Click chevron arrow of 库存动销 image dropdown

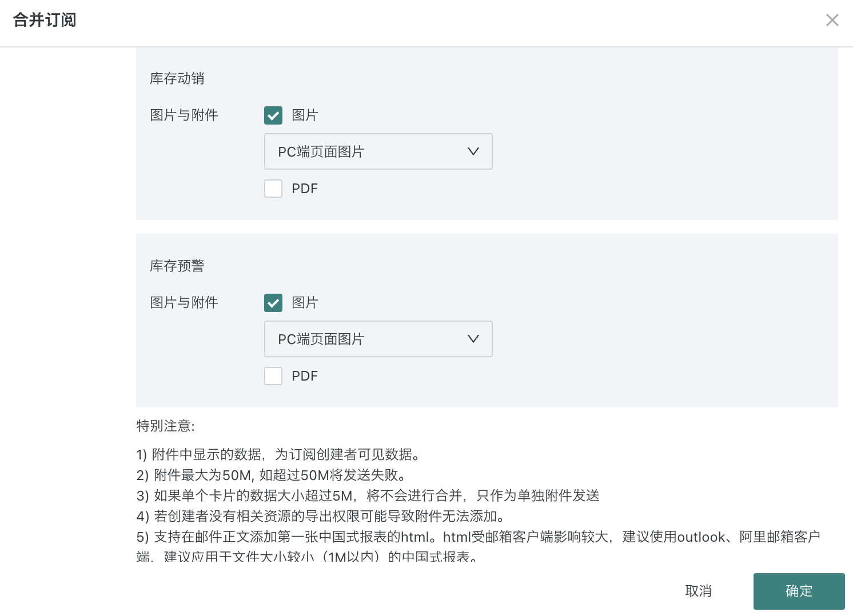click(473, 151)
